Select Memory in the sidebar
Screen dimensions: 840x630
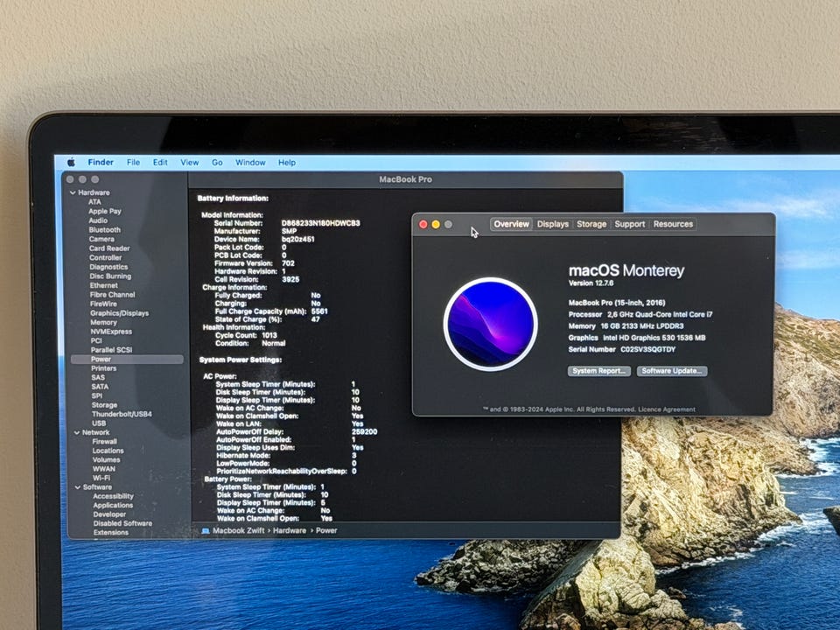click(x=103, y=323)
